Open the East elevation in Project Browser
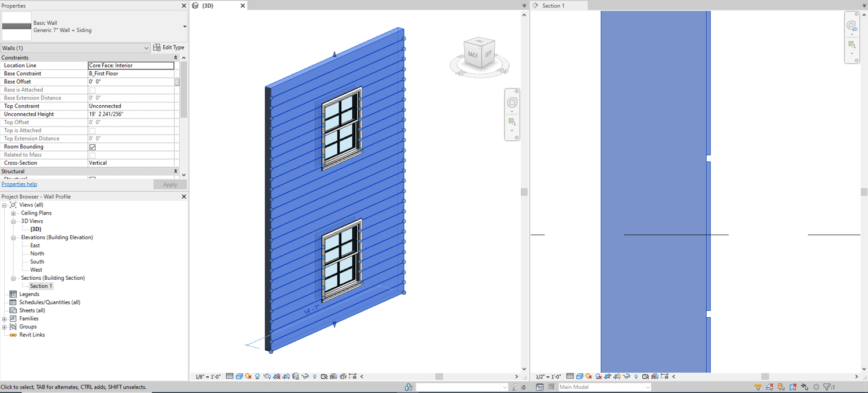 35,246
